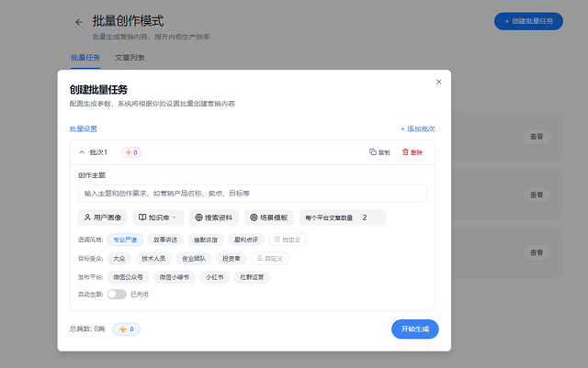This screenshot has width=588, height=368.
Task: Click the points badge beside 总篇数
Action: tap(127, 329)
